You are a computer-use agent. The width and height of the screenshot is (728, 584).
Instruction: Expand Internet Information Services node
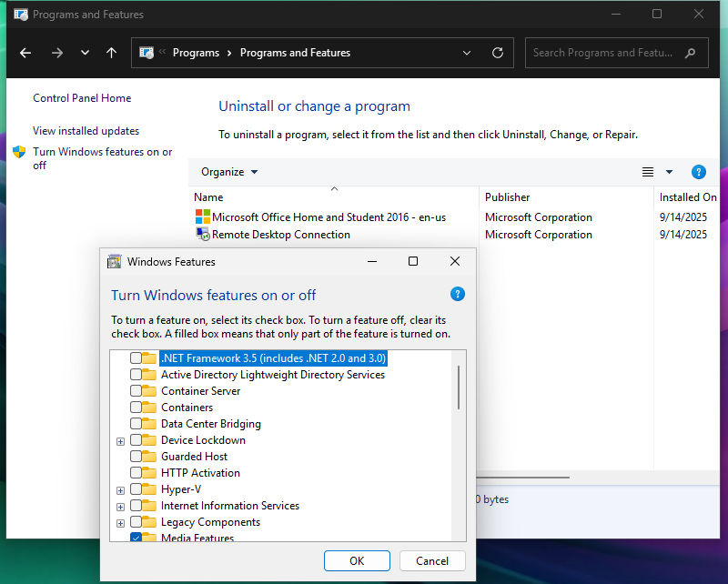pyautogui.click(x=121, y=507)
